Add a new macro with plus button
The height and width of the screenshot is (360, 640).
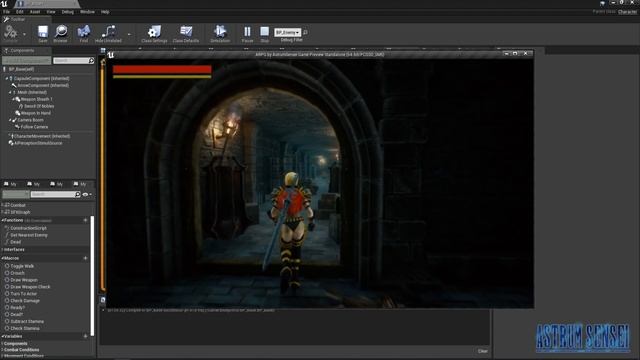coord(85,258)
